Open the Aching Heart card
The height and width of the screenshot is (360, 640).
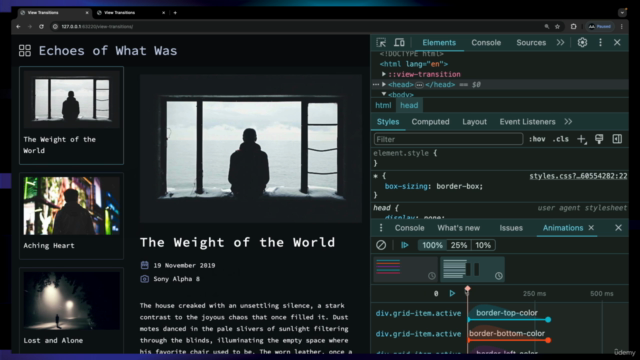pos(71,216)
